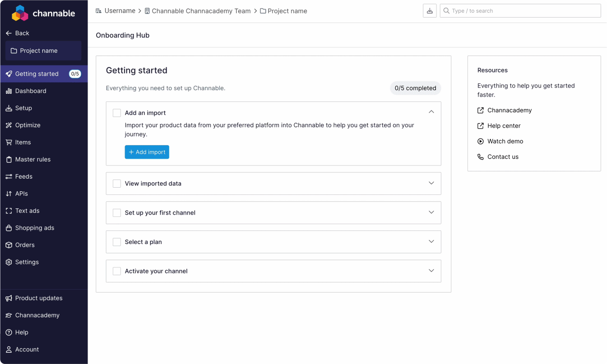Viewport: 607px width, 364px height.
Task: Collapse the Add an import section
Action: pyautogui.click(x=431, y=111)
